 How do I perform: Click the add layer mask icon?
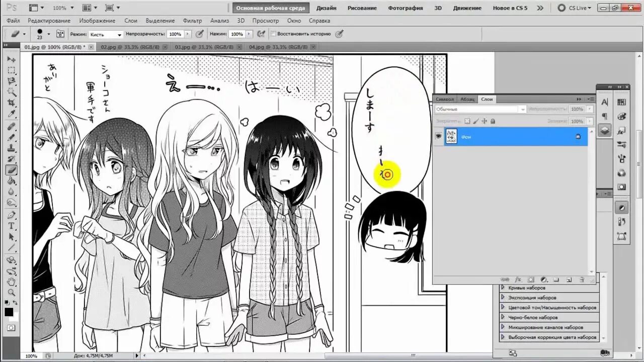click(530, 280)
